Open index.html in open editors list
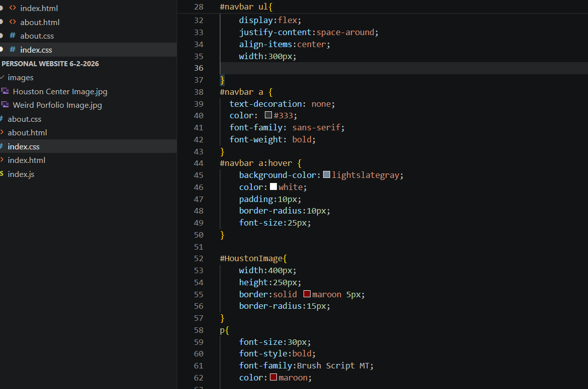Image resolution: width=588 pixels, height=389 pixels. pyautogui.click(x=39, y=8)
